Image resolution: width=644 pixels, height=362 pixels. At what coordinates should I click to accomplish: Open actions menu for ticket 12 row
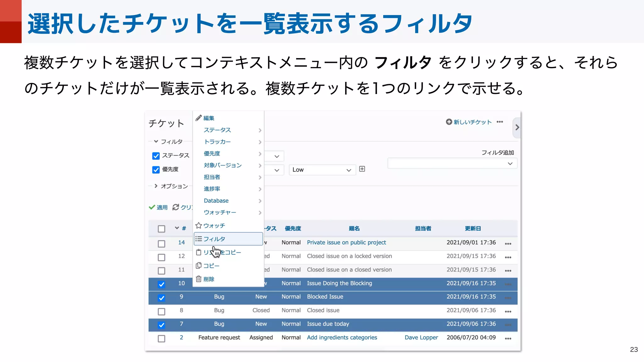point(508,257)
